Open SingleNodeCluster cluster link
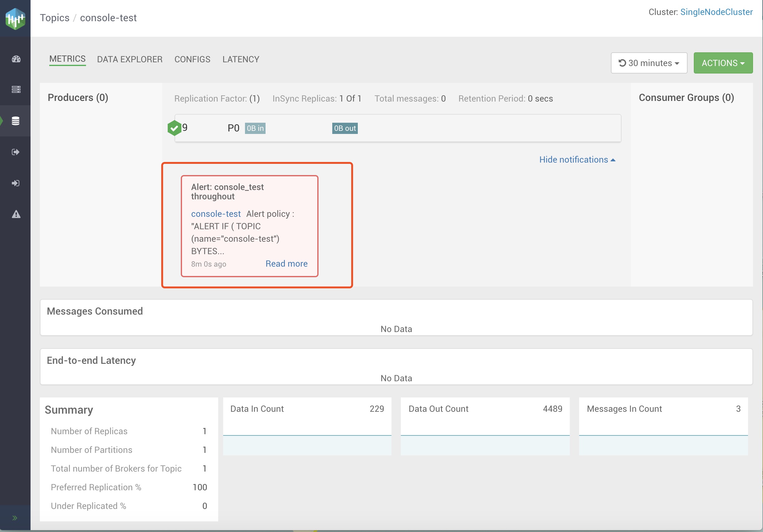The width and height of the screenshot is (763, 532). [x=717, y=12]
